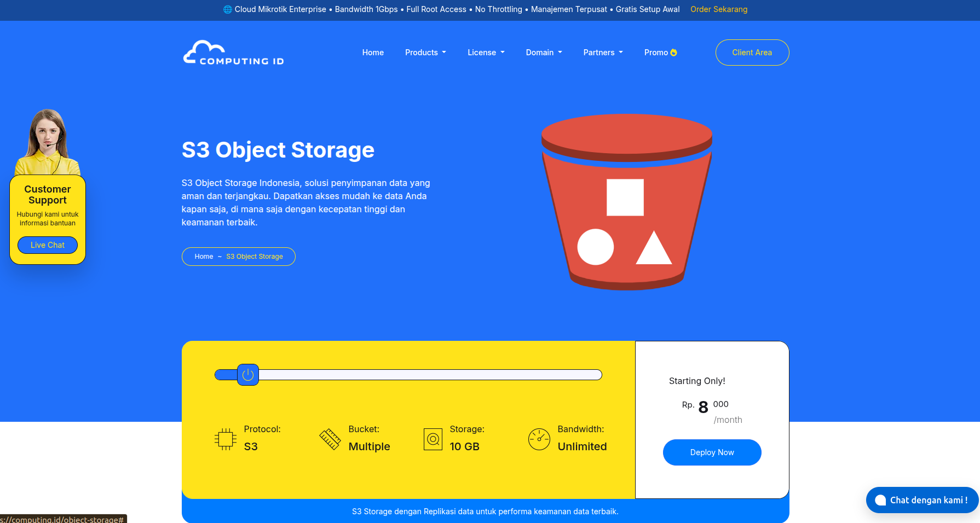This screenshot has height=523, width=980.
Task: Click the Storage disk icon
Action: 433,439
